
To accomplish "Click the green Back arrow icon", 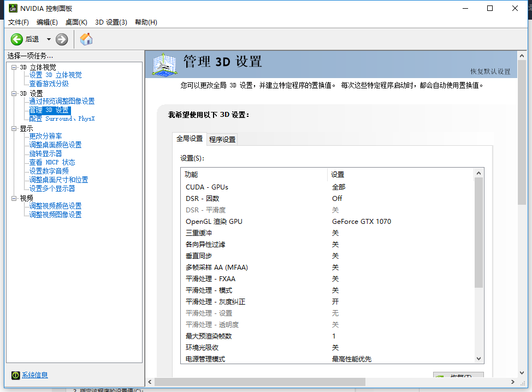I will coord(17,39).
